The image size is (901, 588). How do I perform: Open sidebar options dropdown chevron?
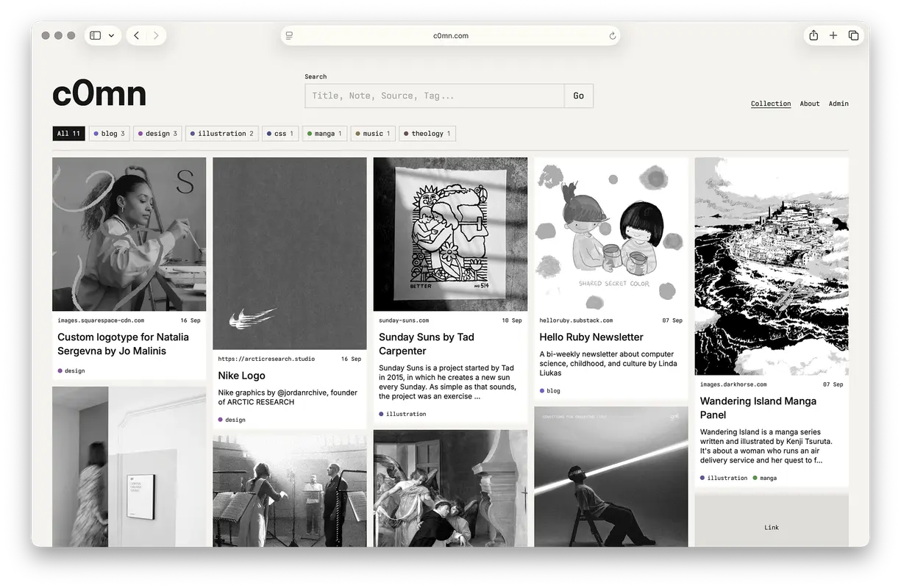pyautogui.click(x=112, y=35)
